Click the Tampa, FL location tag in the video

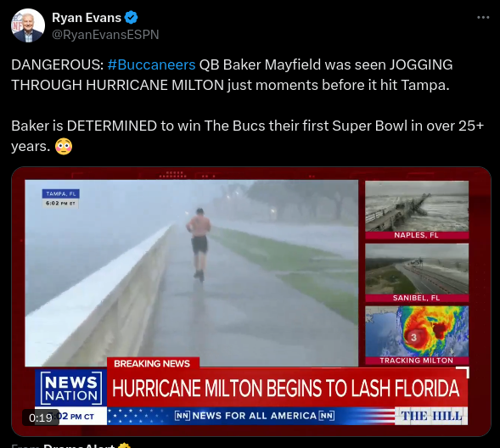pos(60,193)
